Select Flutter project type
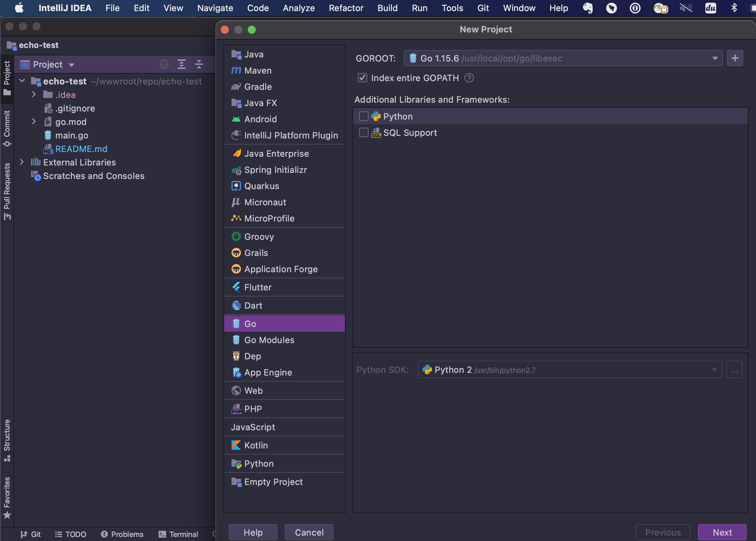 pos(284,287)
